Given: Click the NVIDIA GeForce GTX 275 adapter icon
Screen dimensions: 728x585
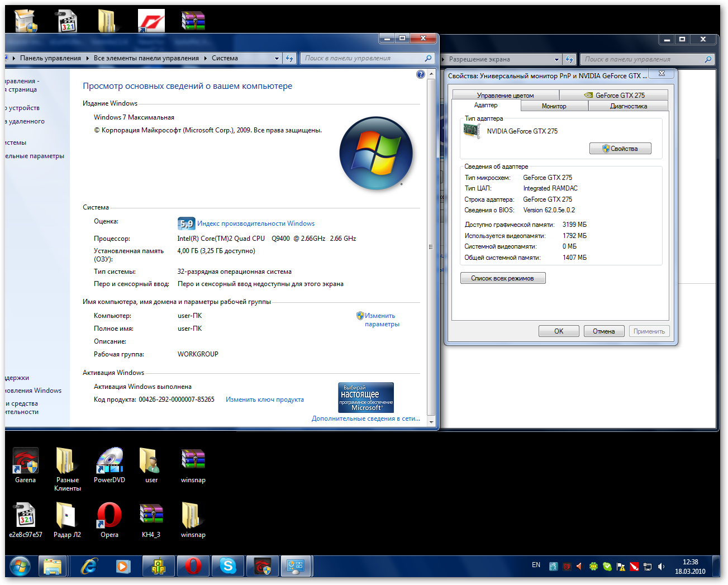Looking at the screenshot, I should tap(472, 131).
